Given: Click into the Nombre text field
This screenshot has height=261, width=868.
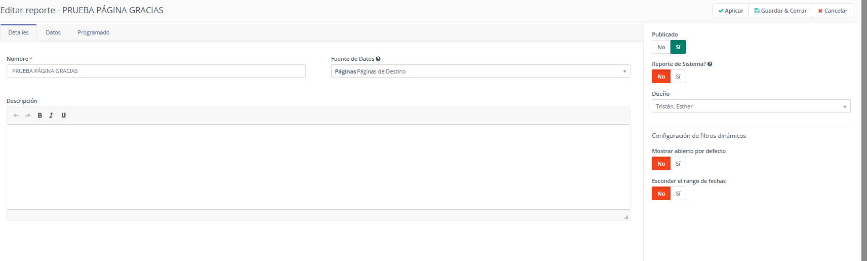Looking at the screenshot, I should tap(156, 71).
